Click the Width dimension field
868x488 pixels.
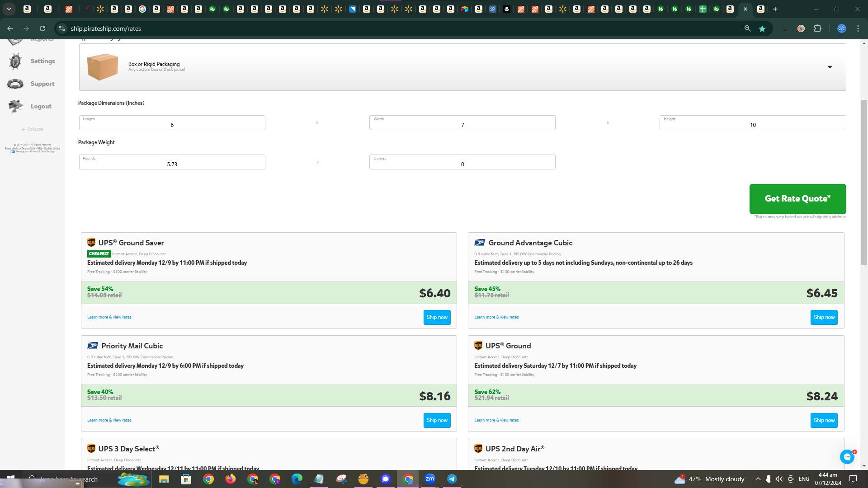point(462,123)
